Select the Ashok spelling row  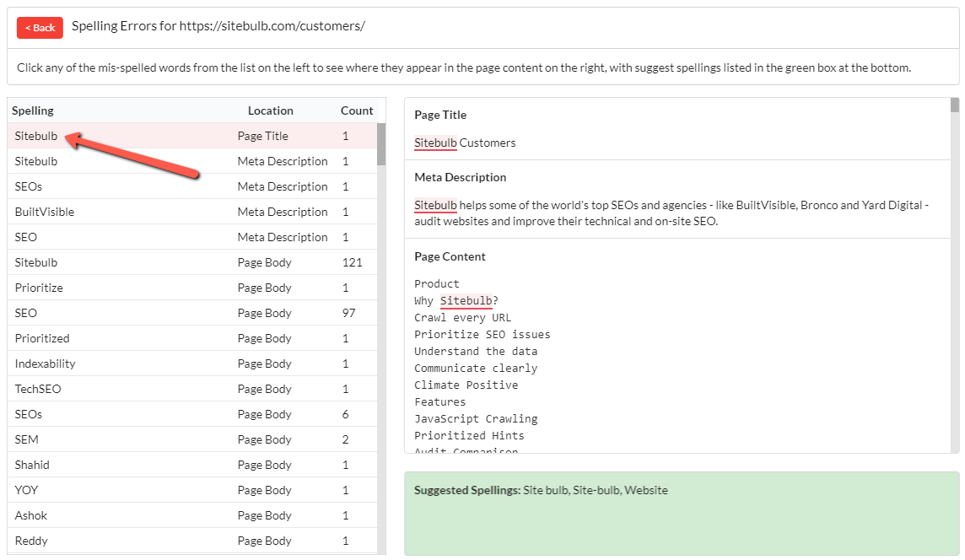[x=192, y=514]
